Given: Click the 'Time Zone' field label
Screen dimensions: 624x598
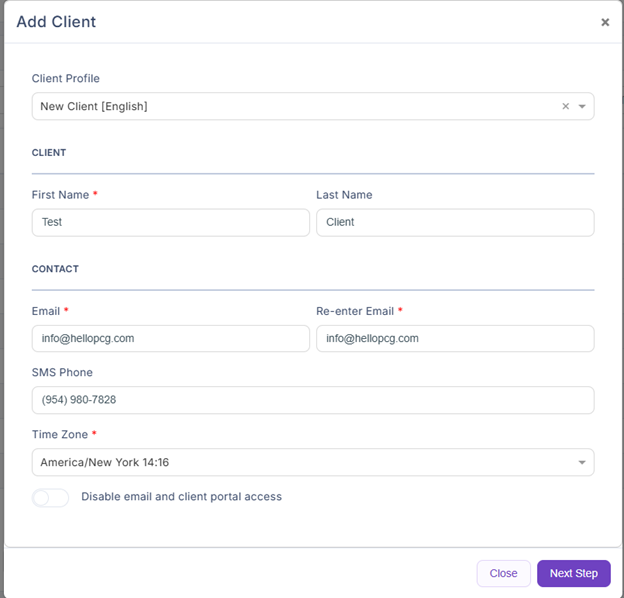Looking at the screenshot, I should [60, 435].
